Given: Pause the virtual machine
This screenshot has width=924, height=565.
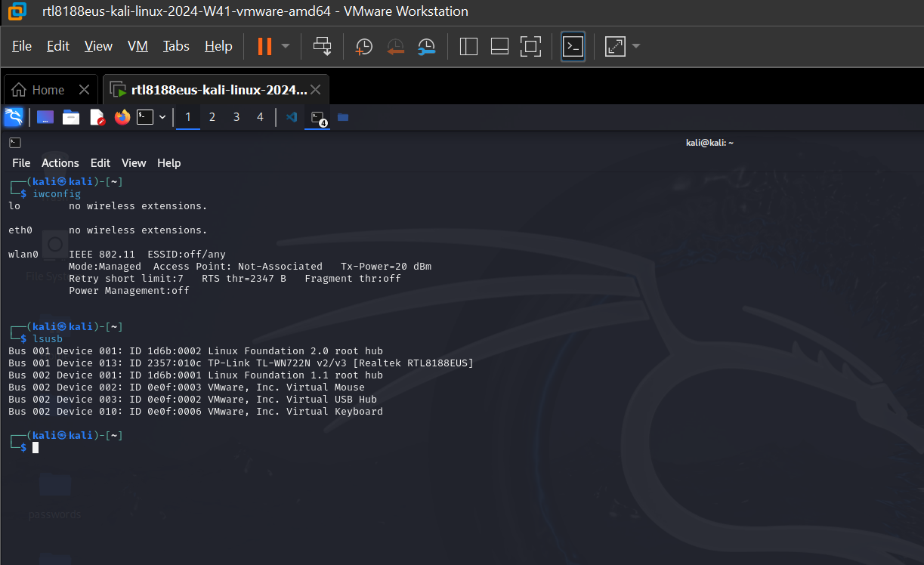Looking at the screenshot, I should tap(264, 46).
